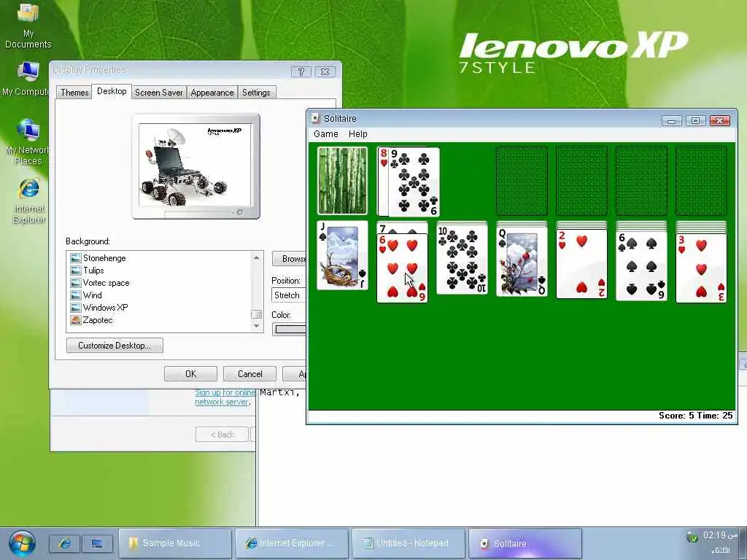Click the taskbar clock 02:19
Viewport: 747px width, 560px height.
click(x=720, y=536)
